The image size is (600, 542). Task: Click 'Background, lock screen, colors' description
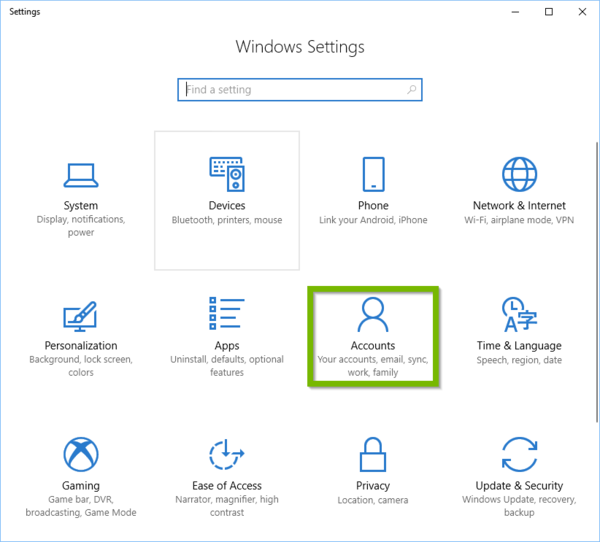(x=81, y=366)
